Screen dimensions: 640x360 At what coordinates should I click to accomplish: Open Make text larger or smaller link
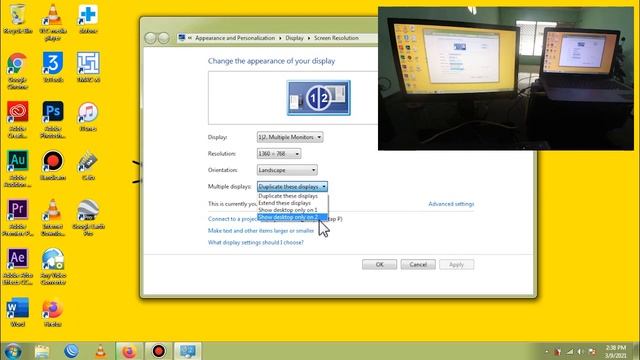pos(261,231)
